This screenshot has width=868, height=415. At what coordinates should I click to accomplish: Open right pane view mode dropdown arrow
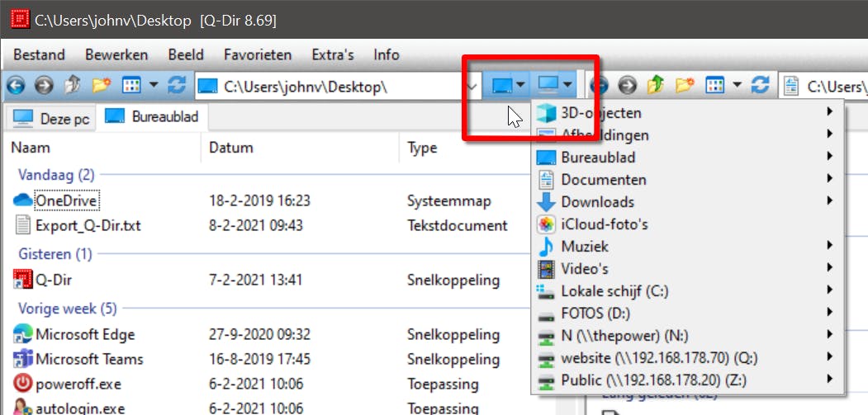[737, 86]
